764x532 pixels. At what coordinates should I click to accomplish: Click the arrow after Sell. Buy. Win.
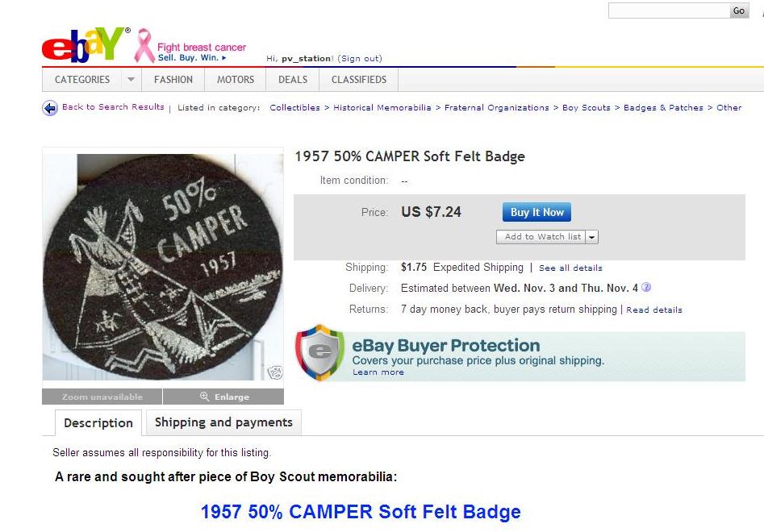pyautogui.click(x=224, y=57)
